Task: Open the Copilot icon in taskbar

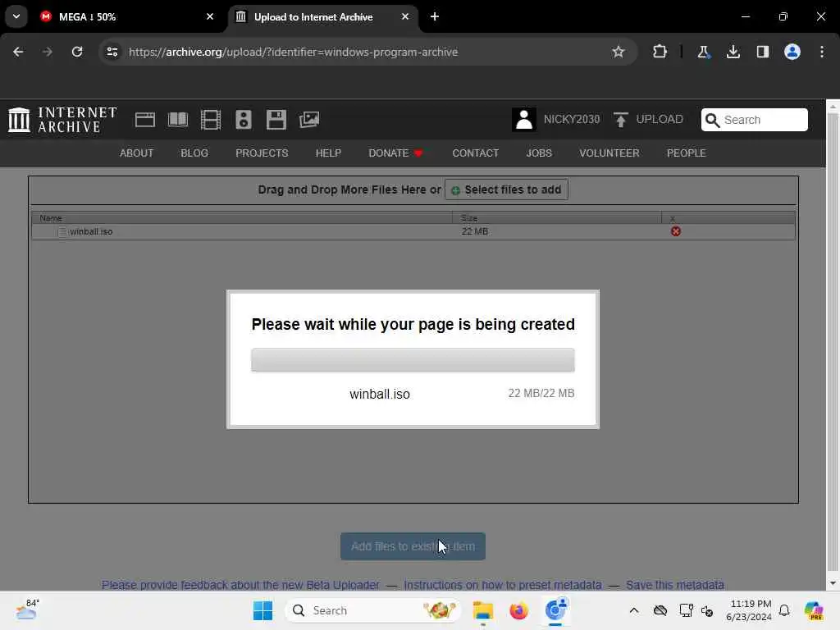Action: tap(814, 610)
